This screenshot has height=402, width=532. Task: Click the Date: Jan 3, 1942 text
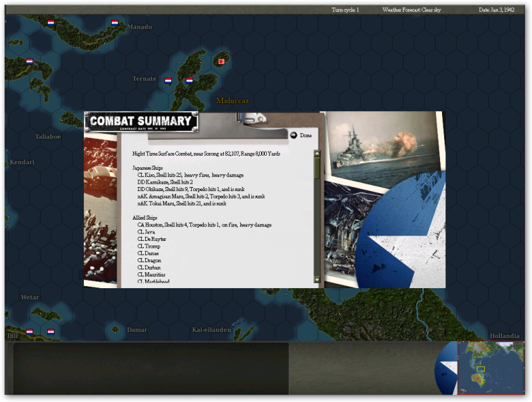point(496,10)
